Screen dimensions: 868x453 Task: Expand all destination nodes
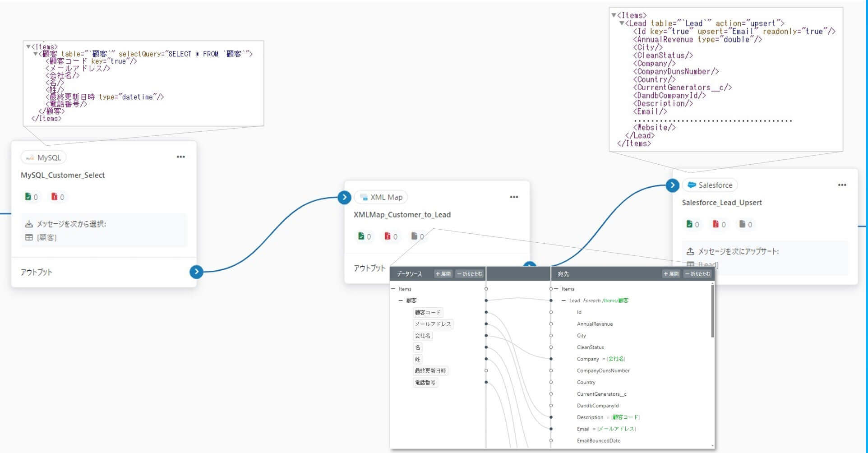pyautogui.click(x=671, y=274)
